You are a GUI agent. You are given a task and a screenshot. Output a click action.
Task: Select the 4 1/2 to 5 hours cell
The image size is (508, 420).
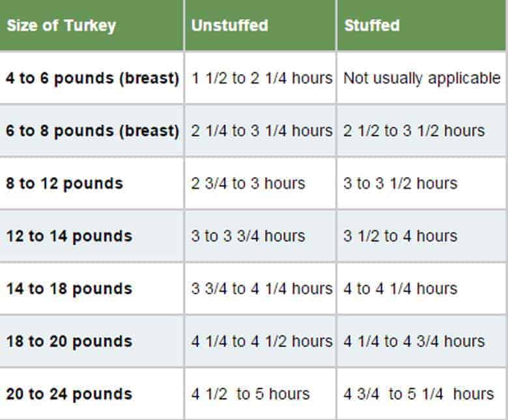261,394
